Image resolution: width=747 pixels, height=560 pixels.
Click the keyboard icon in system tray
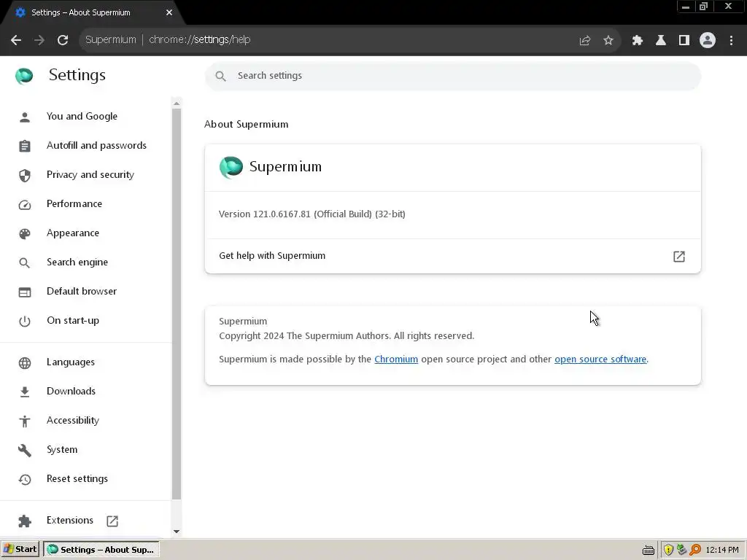coord(649,551)
